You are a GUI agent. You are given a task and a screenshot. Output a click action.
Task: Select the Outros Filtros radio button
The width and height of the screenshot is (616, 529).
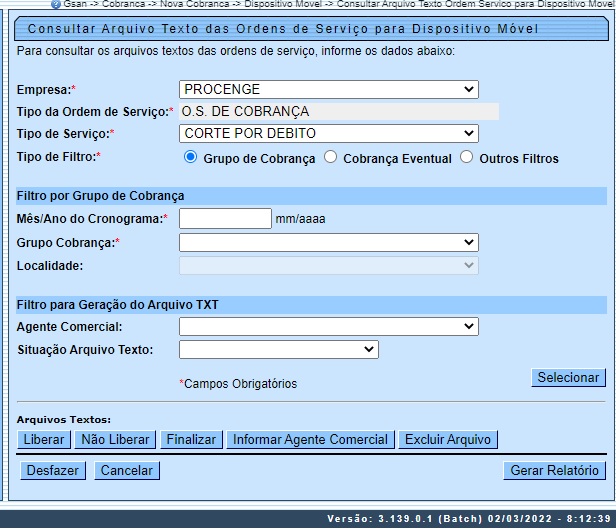(467, 158)
